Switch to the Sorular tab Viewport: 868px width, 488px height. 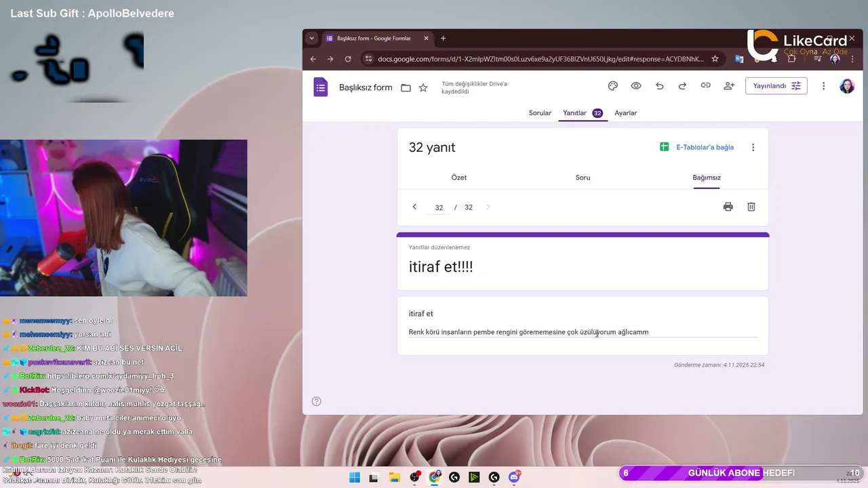540,113
